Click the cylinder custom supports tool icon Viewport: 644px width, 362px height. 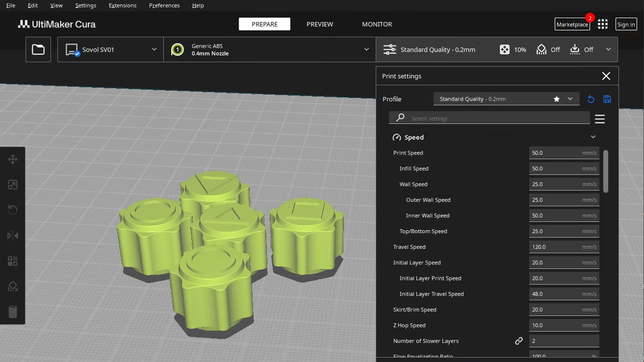tap(13, 312)
